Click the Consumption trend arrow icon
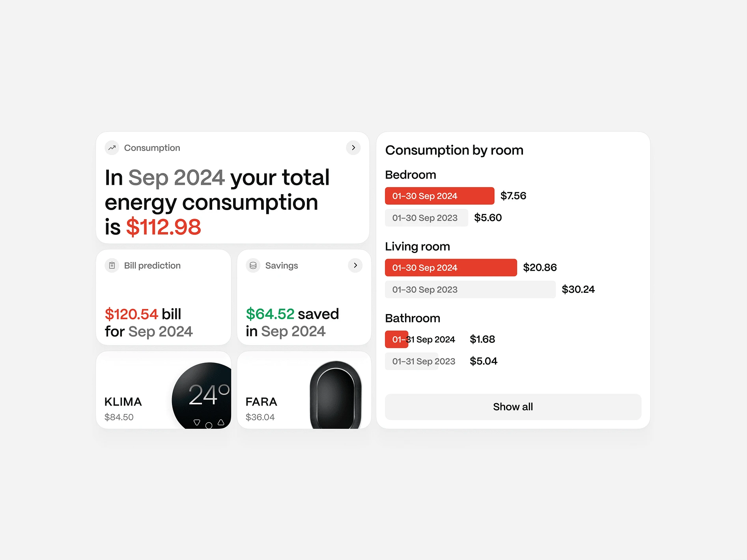747x560 pixels. click(x=112, y=148)
